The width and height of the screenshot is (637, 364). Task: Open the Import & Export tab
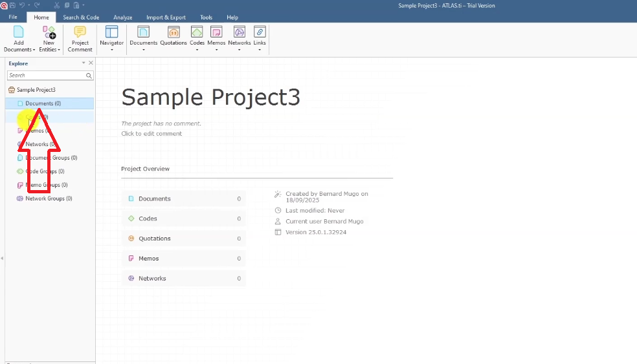click(166, 17)
